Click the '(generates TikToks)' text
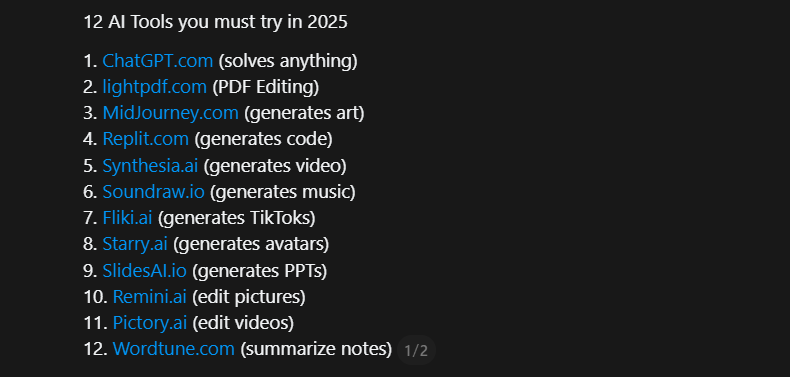Screen dimensions: 790x377 pos(236,218)
